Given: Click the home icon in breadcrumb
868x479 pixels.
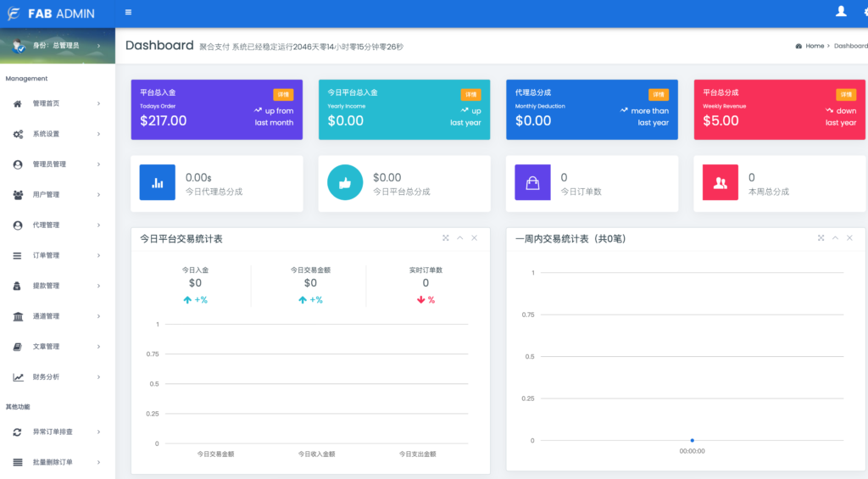Looking at the screenshot, I should point(798,46).
